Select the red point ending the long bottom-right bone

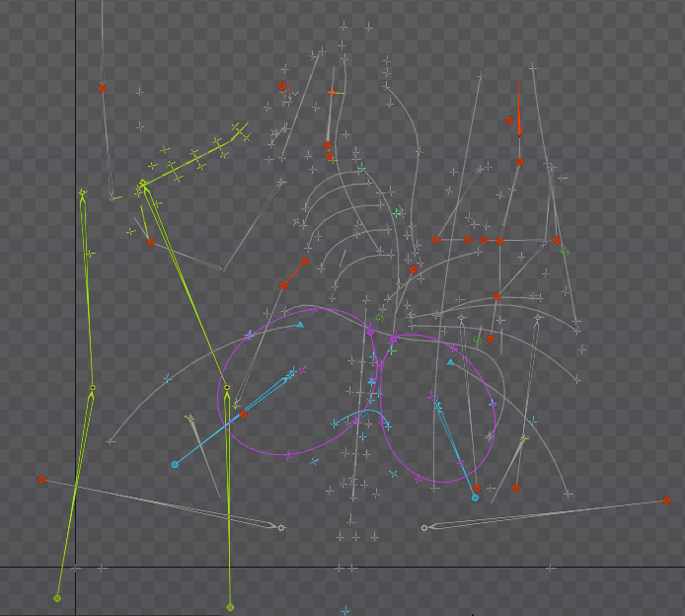pyautogui.click(x=666, y=500)
